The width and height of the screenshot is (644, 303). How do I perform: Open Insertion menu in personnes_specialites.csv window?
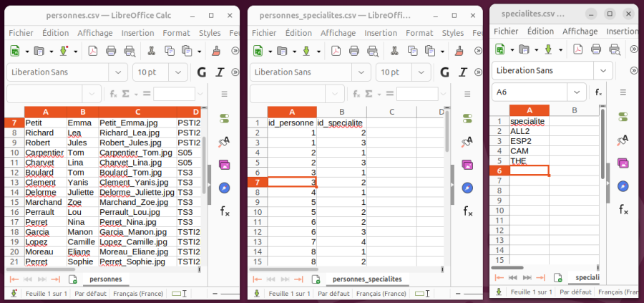(381, 33)
